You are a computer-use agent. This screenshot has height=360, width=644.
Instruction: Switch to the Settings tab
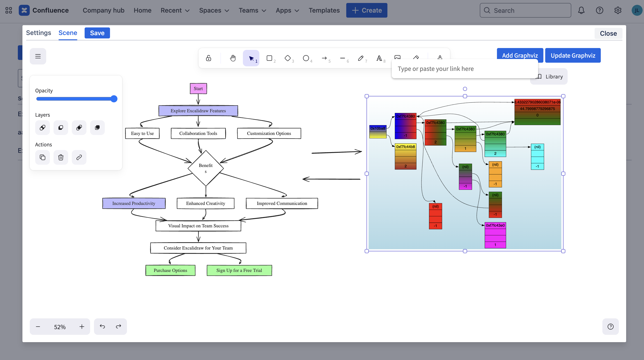(38, 33)
